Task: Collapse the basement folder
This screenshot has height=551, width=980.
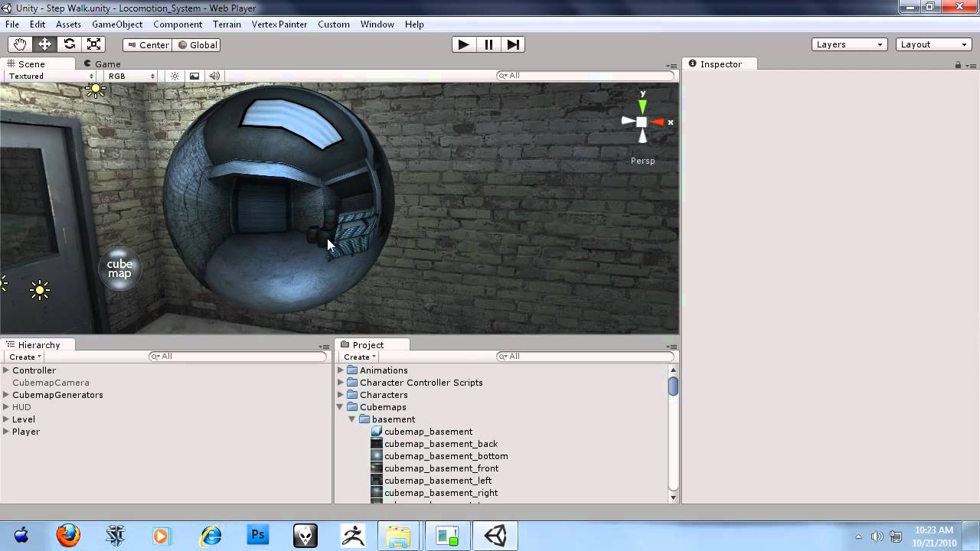Action: (352, 419)
